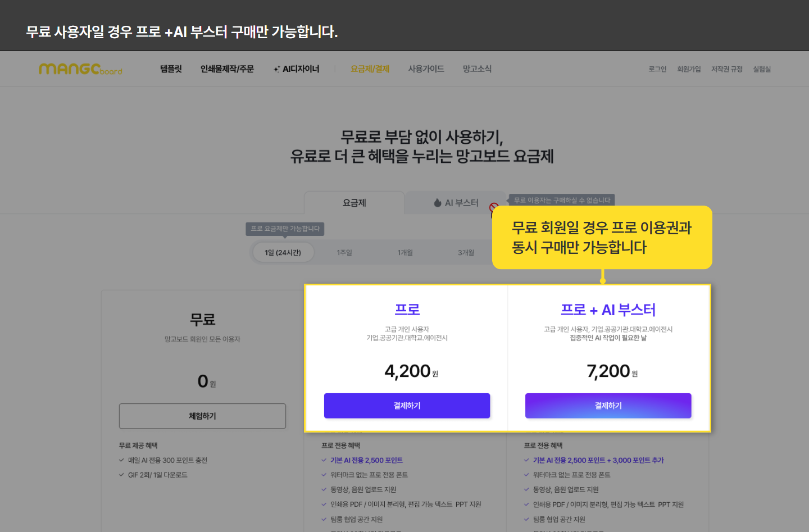Click the 7,200 원 price
The image size is (809, 532).
(x=612, y=371)
